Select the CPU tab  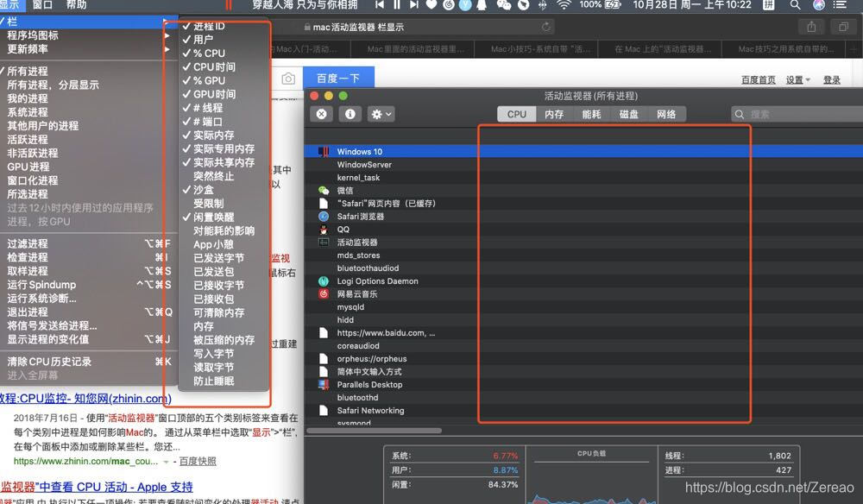(517, 114)
